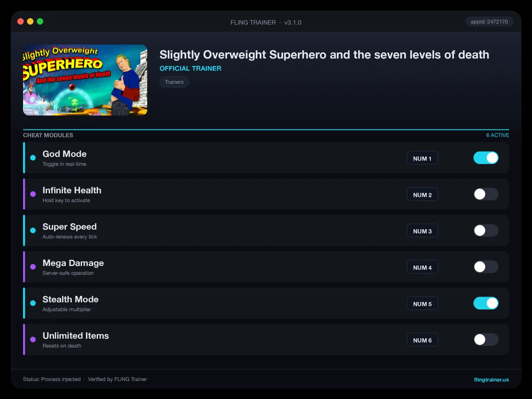532x399 pixels.
Task: Click the CHEAT MODULES header
Action: point(48,135)
